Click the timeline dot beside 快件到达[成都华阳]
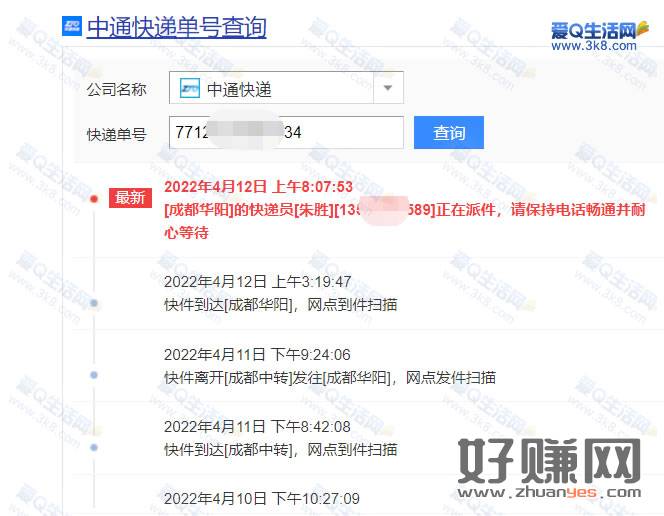The width and height of the screenshot is (664, 516). [94, 303]
